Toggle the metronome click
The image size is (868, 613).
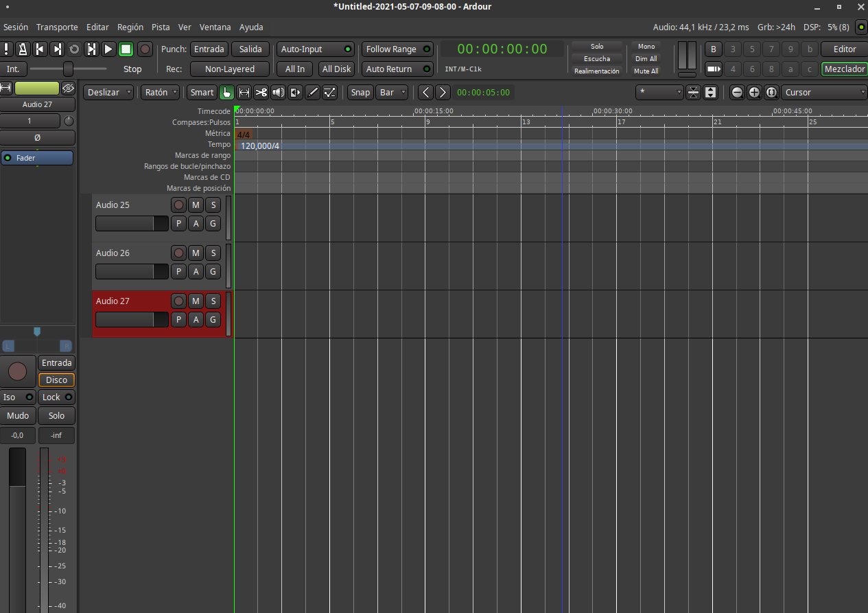tap(23, 49)
